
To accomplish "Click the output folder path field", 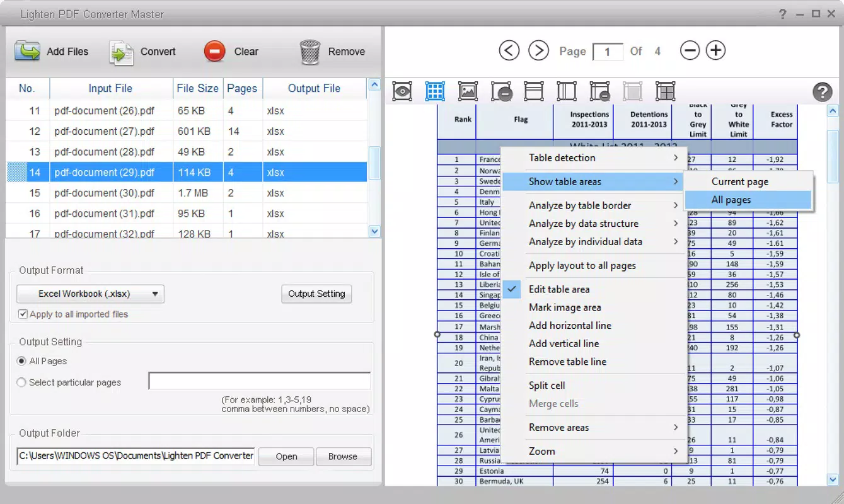I will (136, 456).
